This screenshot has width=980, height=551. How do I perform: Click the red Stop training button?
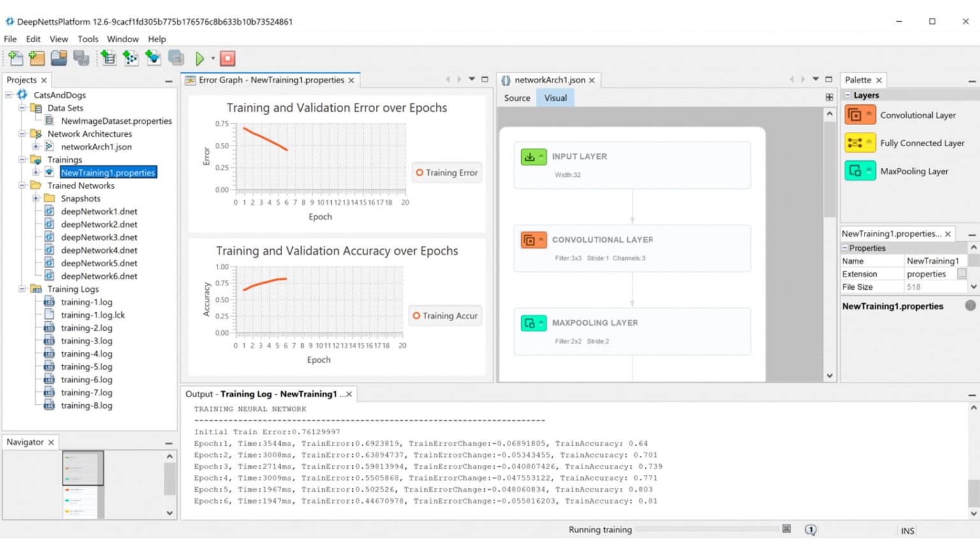pos(228,59)
